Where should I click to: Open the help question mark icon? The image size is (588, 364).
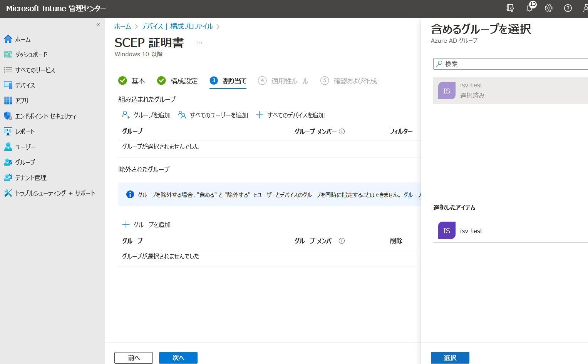click(568, 8)
